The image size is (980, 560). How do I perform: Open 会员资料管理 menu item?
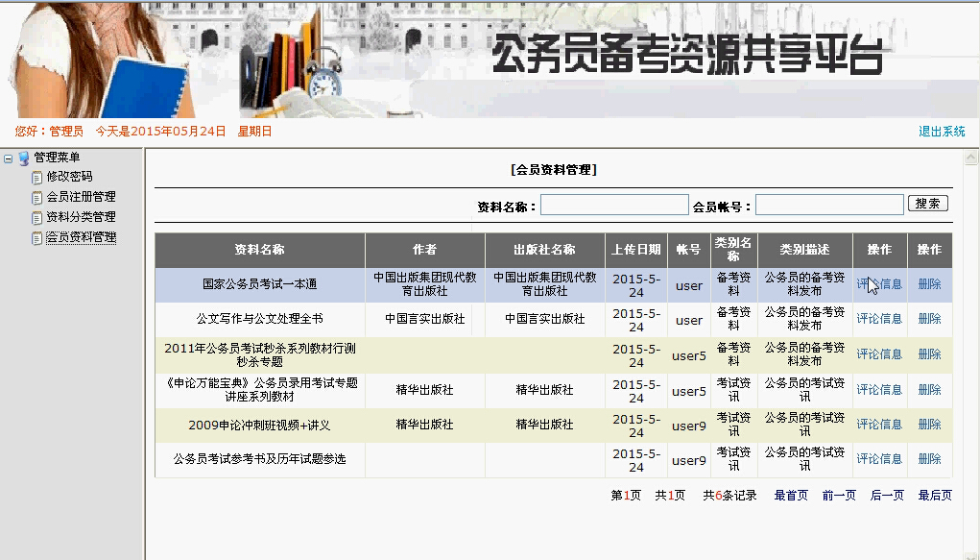[x=82, y=237]
